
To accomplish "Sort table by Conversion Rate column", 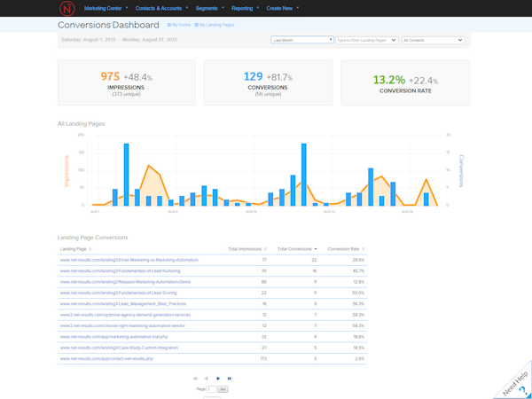I will (343, 249).
